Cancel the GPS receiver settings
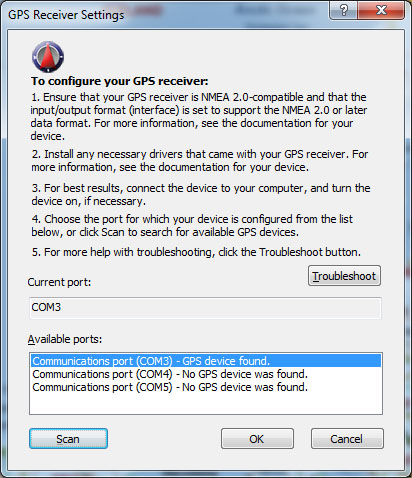The height and width of the screenshot is (478, 412). [347, 439]
